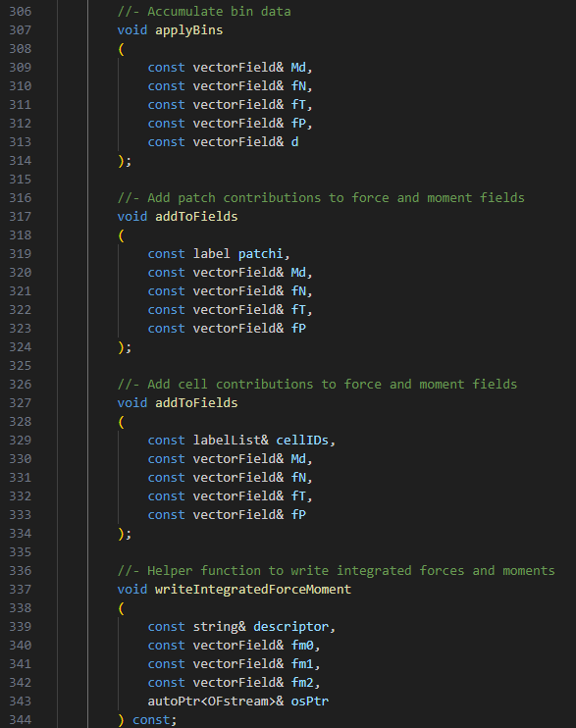Click the void keyword on line 337
576x728 pixels.
(x=131, y=590)
